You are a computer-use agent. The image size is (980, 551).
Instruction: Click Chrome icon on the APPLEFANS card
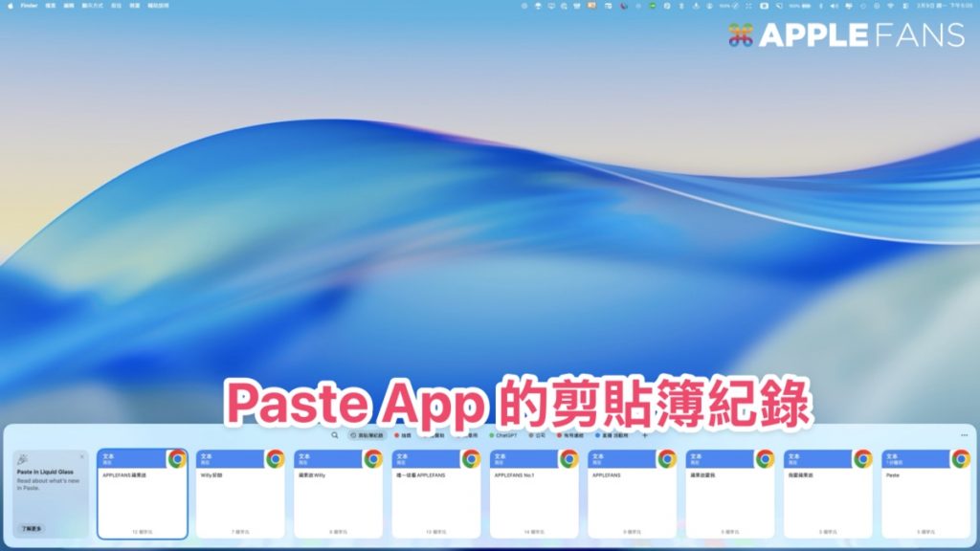[x=667, y=459]
